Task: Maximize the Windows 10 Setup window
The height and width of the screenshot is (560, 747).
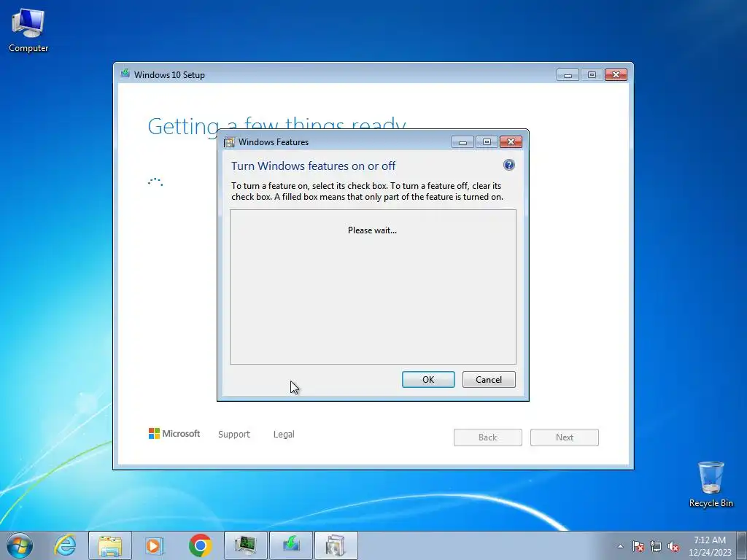Action: tap(592, 75)
